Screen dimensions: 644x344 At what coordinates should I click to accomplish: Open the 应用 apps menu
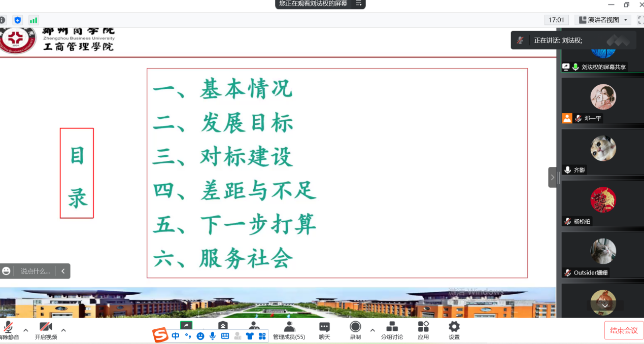[x=423, y=330]
